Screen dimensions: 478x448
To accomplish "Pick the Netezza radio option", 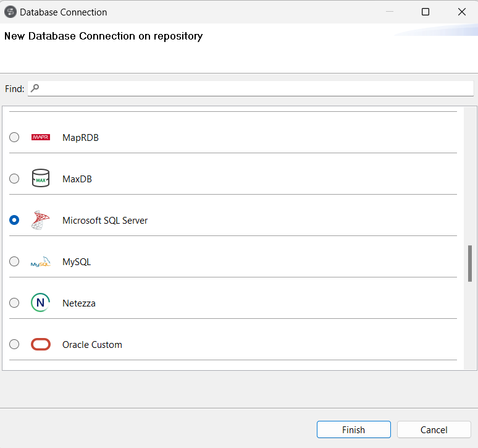I will point(14,303).
